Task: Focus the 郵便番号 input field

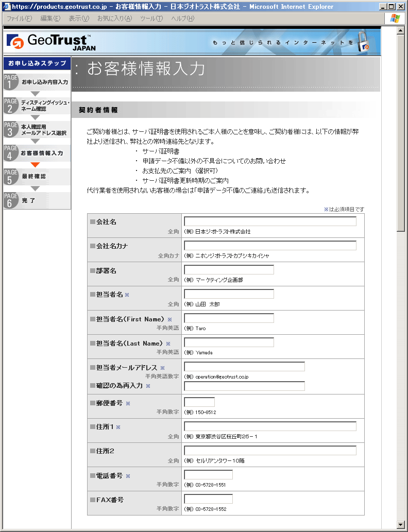Action: pos(199,402)
